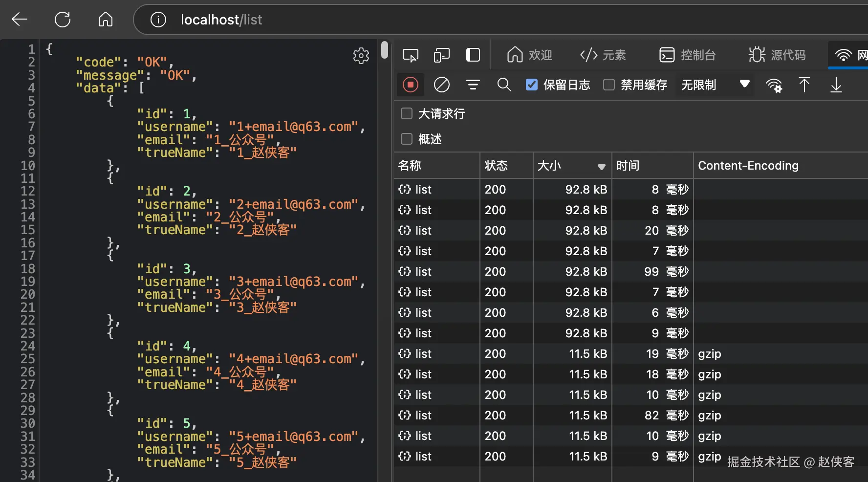Search the network requests
The image size is (868, 482).
click(x=504, y=85)
